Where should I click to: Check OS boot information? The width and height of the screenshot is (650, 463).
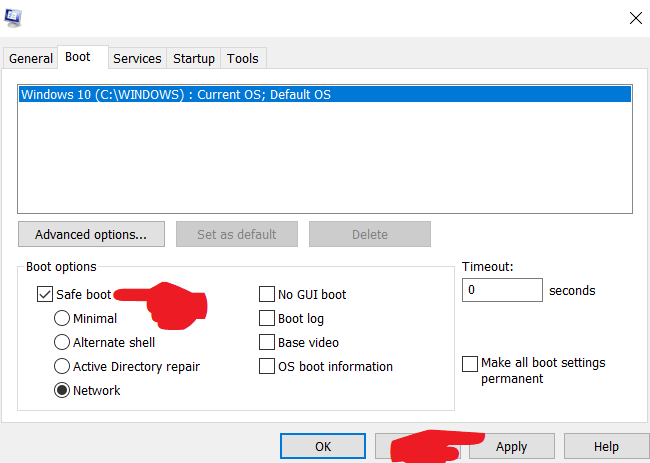(267, 366)
